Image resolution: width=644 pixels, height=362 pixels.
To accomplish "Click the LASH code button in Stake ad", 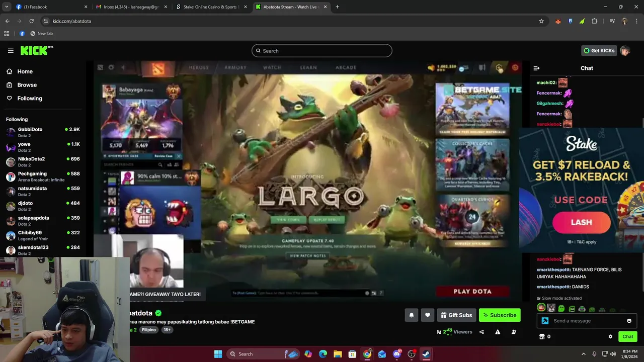I will point(581,222).
